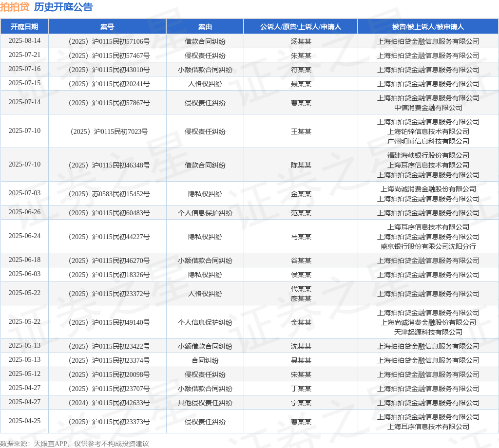Click the 案号 column header
The height and width of the screenshot is (448, 499).
[107, 27]
